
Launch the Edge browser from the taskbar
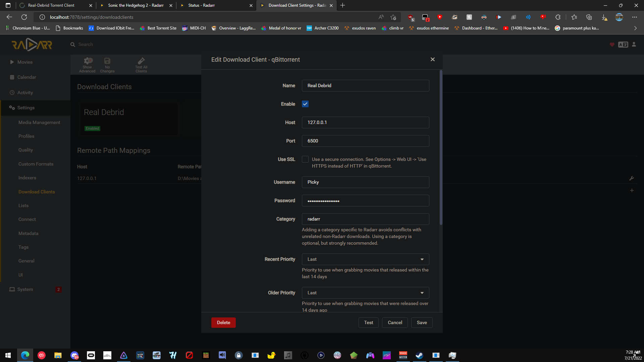(x=25, y=355)
